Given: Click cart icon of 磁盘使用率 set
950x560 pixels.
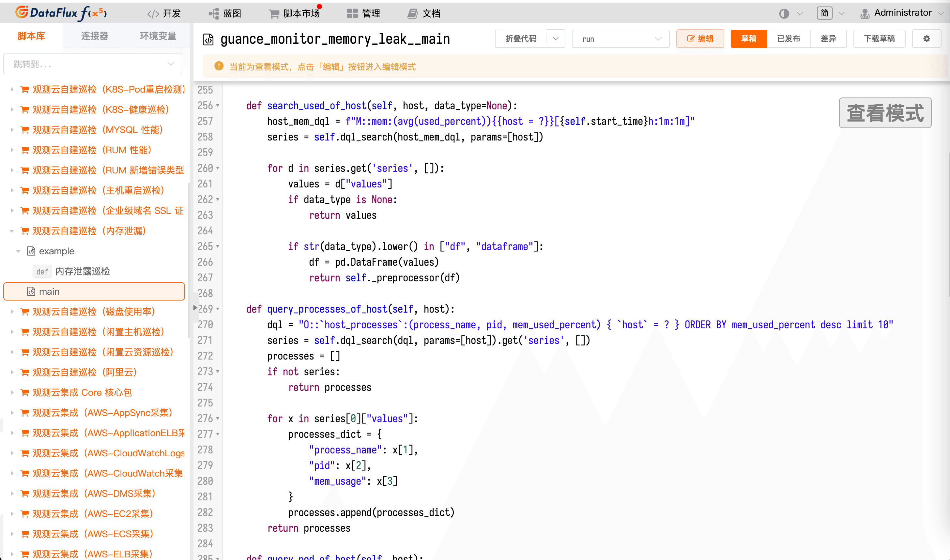Looking at the screenshot, I should click(25, 312).
